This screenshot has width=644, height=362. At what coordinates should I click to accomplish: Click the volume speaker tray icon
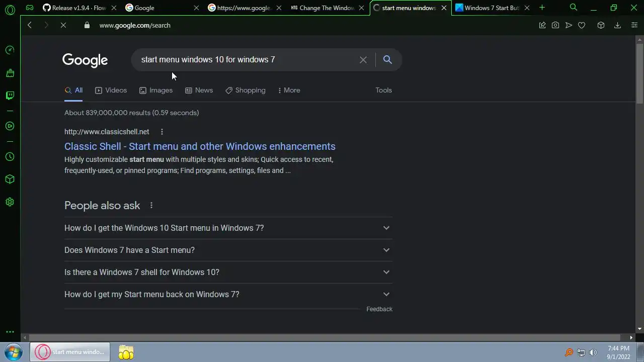pos(593,352)
